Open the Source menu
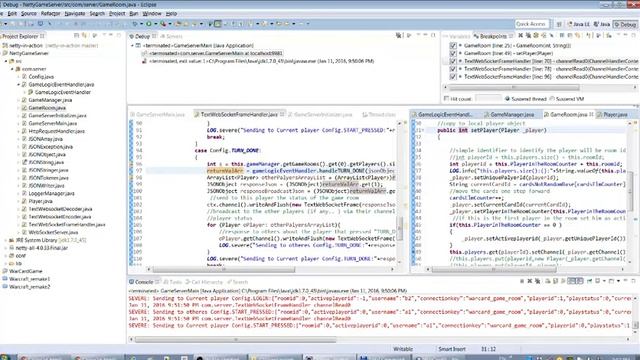Screen dimensions: 640x360 (29, 13)
